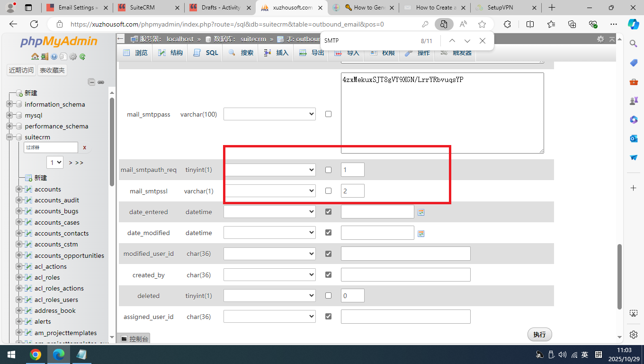Open the accounts_contacts table link
644x364 pixels.
[x=62, y=233]
